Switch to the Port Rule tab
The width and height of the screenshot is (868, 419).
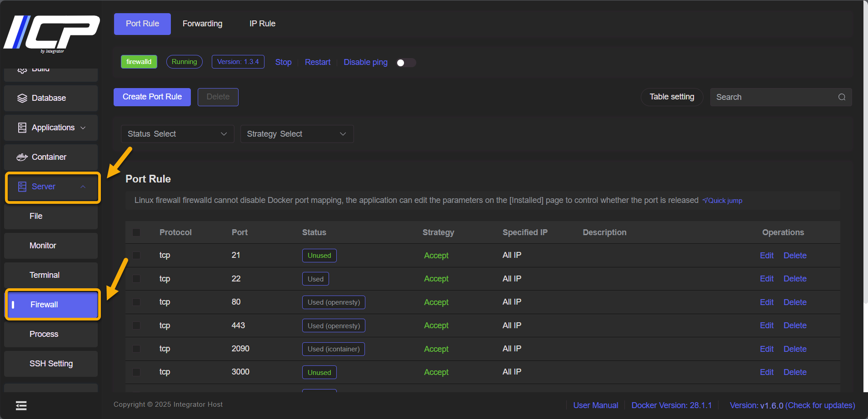(x=142, y=24)
